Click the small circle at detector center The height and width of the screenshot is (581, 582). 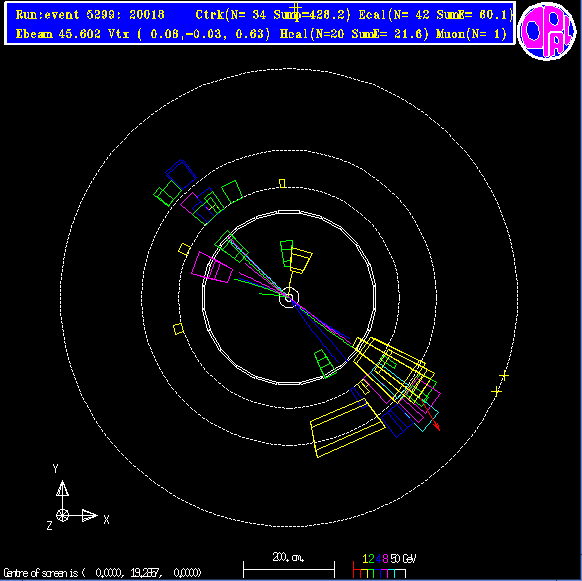(289, 298)
